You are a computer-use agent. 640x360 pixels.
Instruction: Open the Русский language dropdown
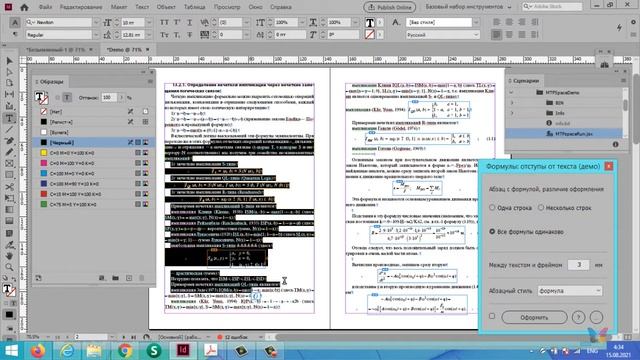pyautogui.click(x=442, y=35)
